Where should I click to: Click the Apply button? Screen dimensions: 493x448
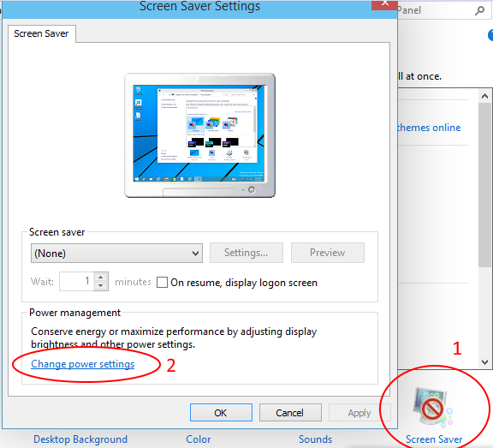pos(359,412)
